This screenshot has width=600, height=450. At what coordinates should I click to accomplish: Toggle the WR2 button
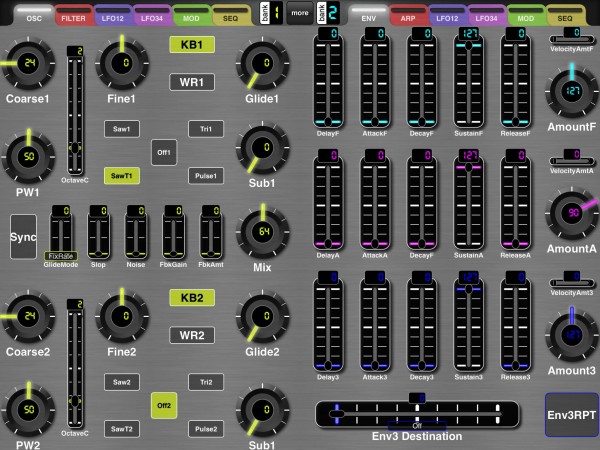(x=192, y=335)
